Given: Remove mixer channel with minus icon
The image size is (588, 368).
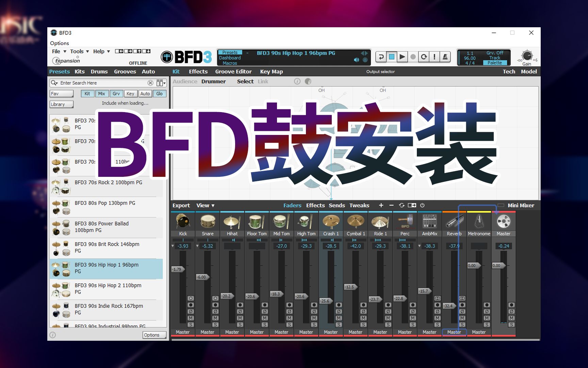Looking at the screenshot, I should click(x=391, y=205).
